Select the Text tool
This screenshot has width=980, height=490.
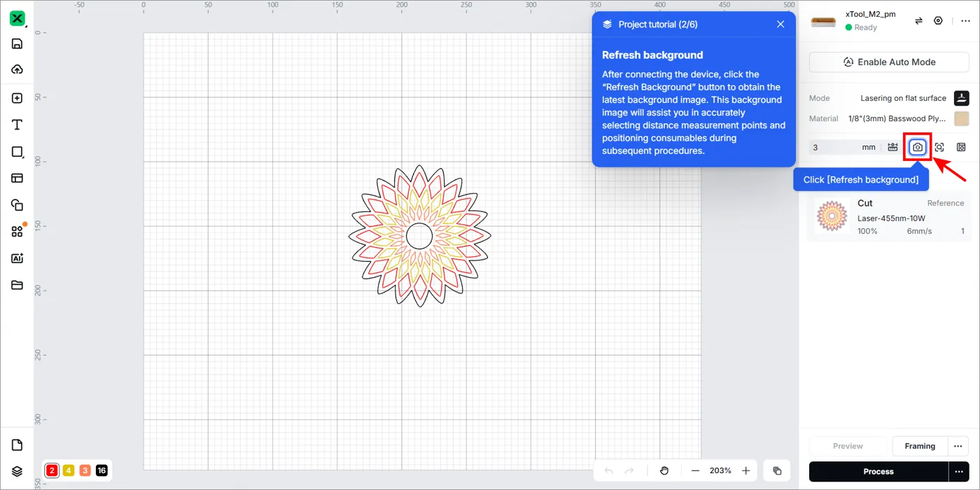coord(17,125)
